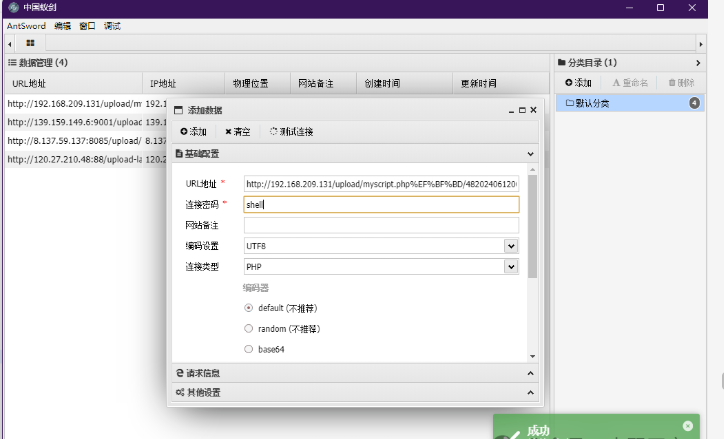Image resolution: width=724 pixels, height=439 pixels.
Task: Click the 清空 button
Action: coord(238,132)
